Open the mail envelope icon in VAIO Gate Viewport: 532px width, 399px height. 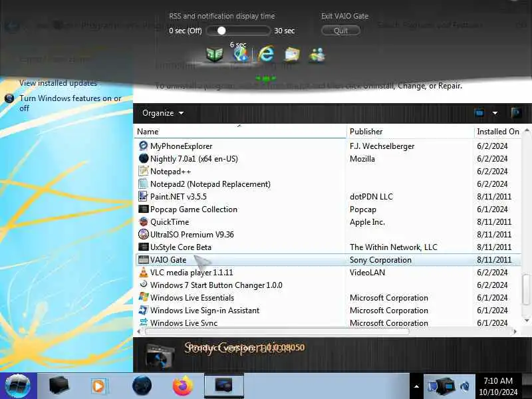tap(292, 55)
